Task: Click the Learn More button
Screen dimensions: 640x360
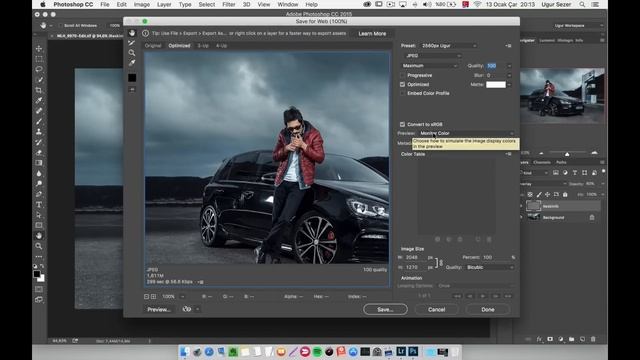Action: click(372, 33)
